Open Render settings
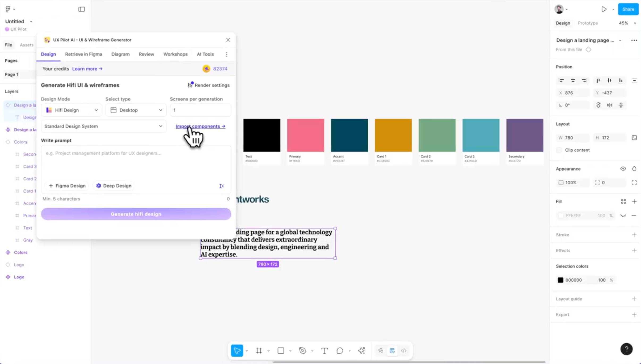 point(209,85)
